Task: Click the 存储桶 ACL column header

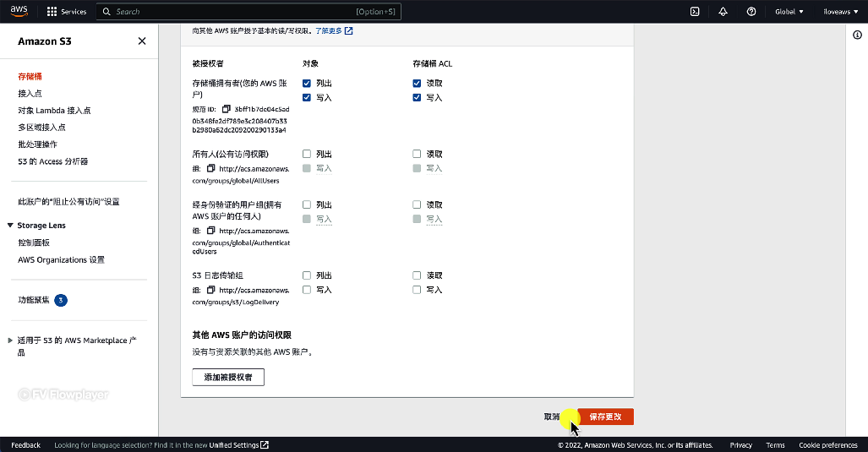Action: (x=433, y=63)
